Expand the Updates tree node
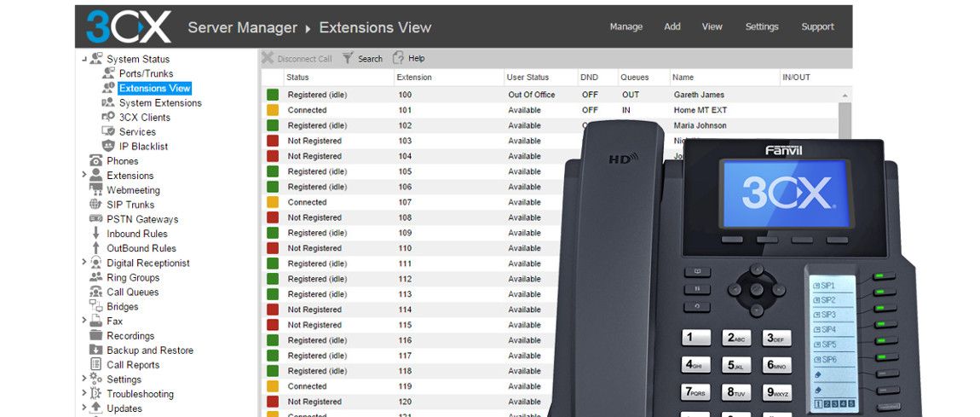 [84, 408]
